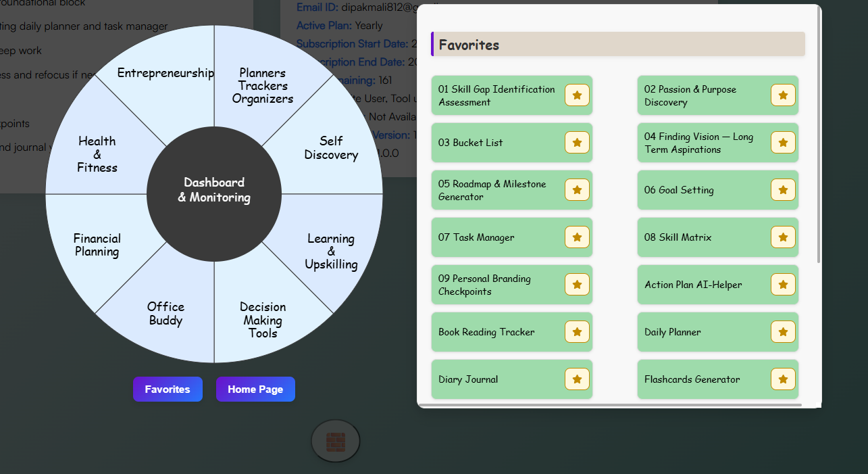Toggle favorite star for 07 Task Manager

coord(577,237)
